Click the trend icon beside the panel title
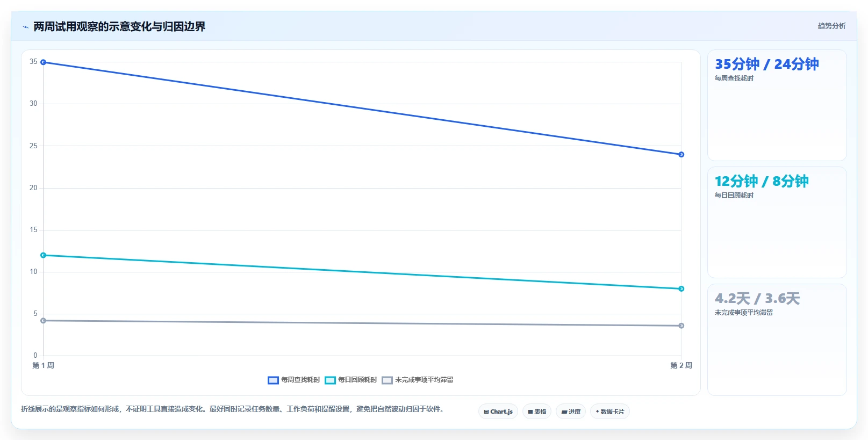Viewport: 868px width, 440px height. 25,27
